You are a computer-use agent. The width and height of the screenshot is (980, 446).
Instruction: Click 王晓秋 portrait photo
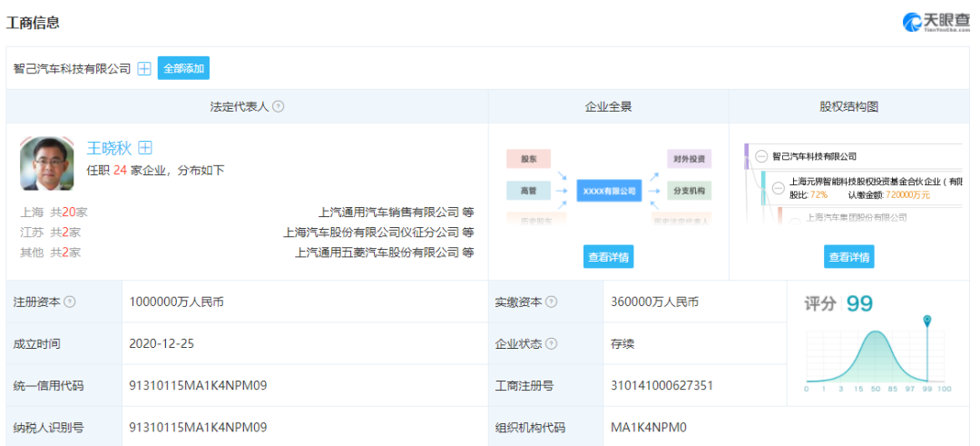(x=47, y=164)
